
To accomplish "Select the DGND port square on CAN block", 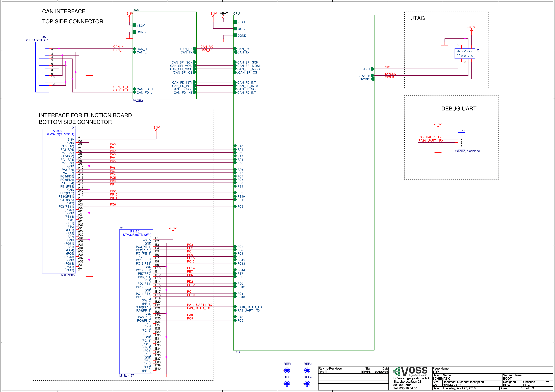I will point(134,32).
